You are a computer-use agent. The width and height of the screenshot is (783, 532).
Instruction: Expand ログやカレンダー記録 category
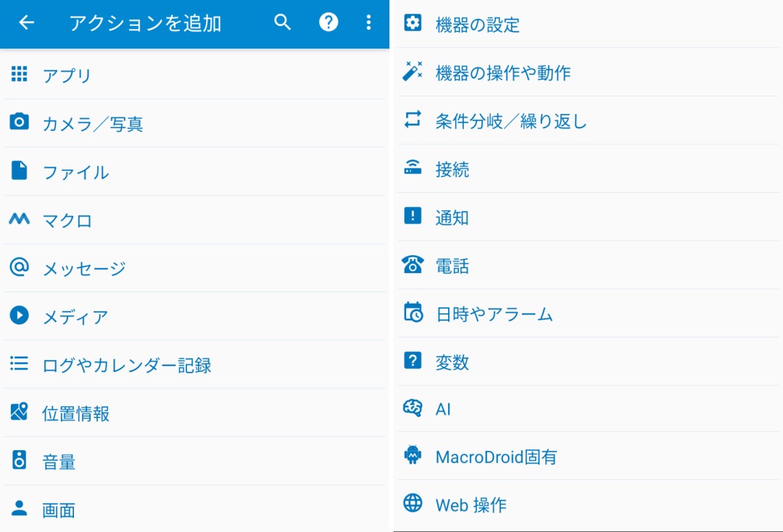tap(126, 365)
